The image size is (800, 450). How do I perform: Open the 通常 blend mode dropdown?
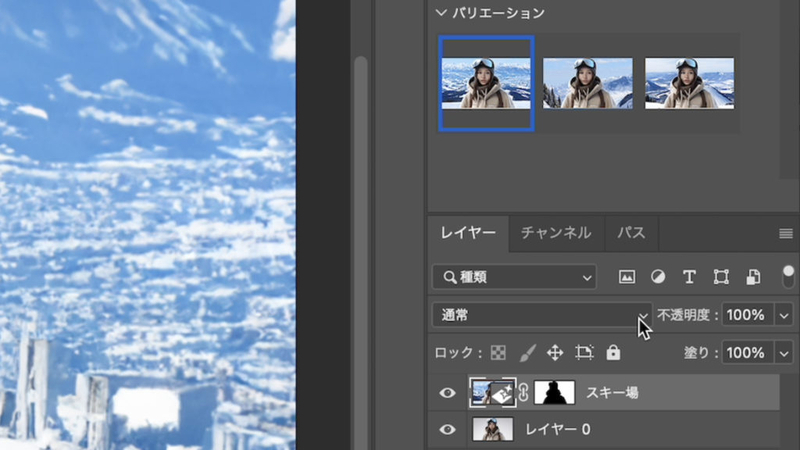point(542,315)
